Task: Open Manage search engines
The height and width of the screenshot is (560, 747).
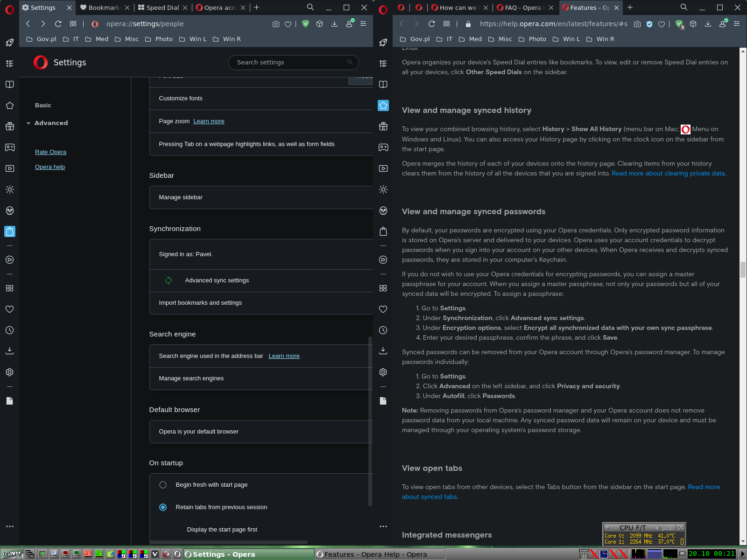Action: pos(261,378)
